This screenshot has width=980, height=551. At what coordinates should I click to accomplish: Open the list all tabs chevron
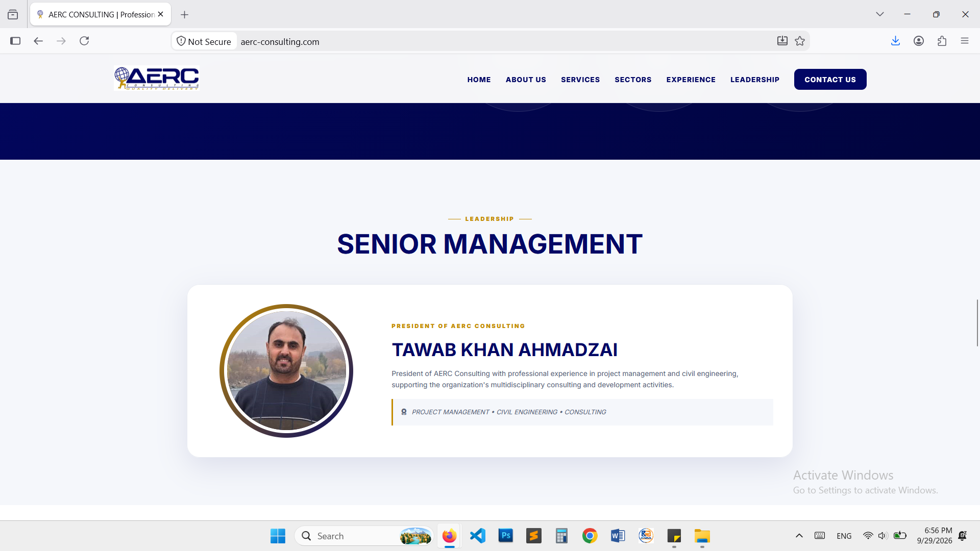(x=879, y=14)
